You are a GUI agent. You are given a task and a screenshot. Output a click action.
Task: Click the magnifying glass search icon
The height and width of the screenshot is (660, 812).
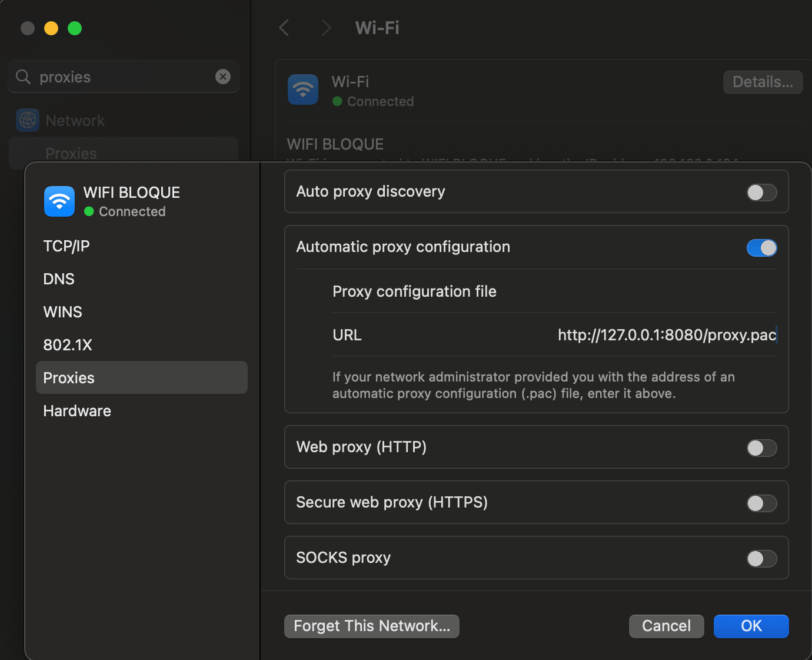tap(23, 77)
